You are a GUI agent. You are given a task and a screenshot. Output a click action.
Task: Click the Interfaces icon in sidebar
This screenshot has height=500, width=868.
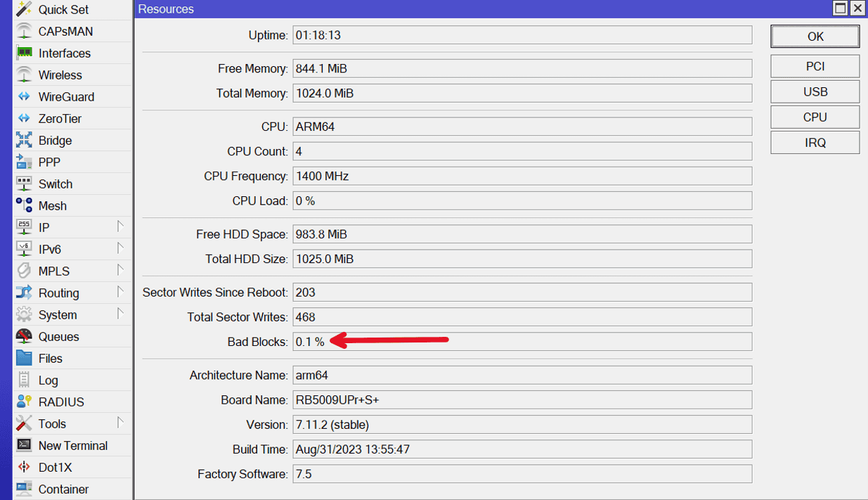(x=24, y=53)
